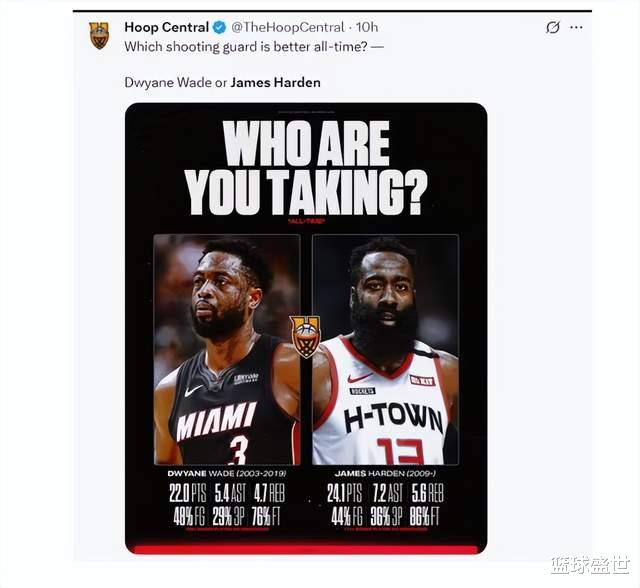This screenshot has height=588, width=640.
Task: Click the Dwyane Wade (2003-2019) caption
Action: tap(227, 474)
